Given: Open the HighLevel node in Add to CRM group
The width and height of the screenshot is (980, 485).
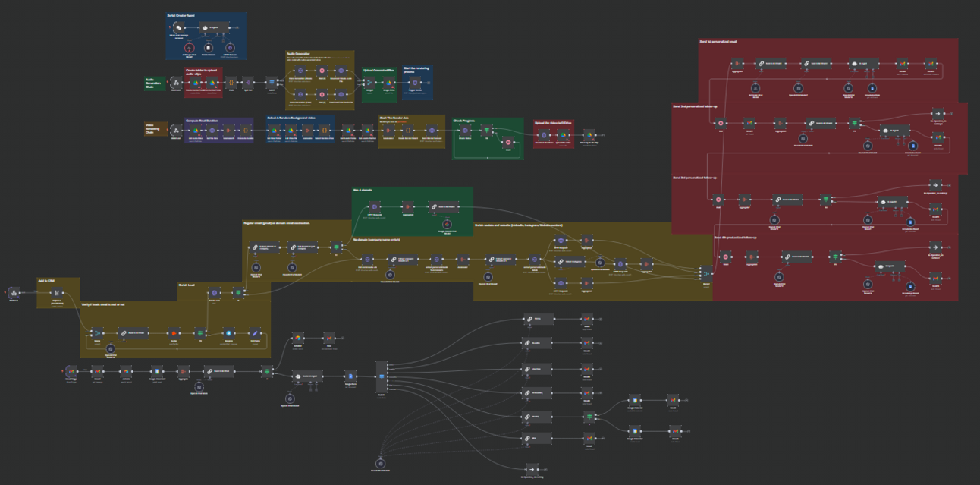Looking at the screenshot, I should (57, 293).
